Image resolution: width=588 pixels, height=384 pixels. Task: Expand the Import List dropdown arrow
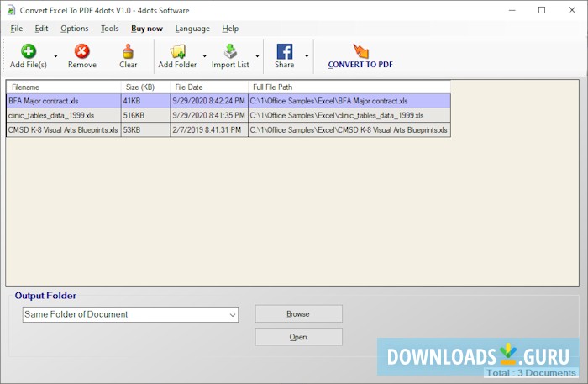pyautogui.click(x=257, y=56)
